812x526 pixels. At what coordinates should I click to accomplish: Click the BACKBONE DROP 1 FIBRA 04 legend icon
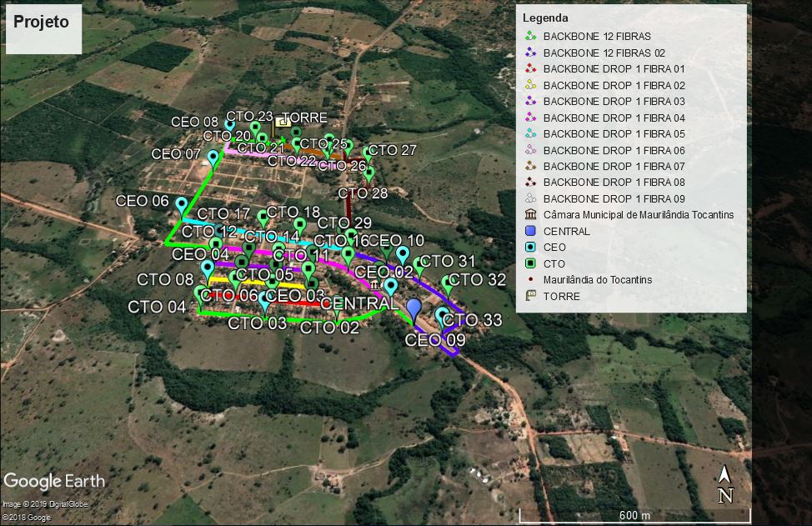click(530, 118)
